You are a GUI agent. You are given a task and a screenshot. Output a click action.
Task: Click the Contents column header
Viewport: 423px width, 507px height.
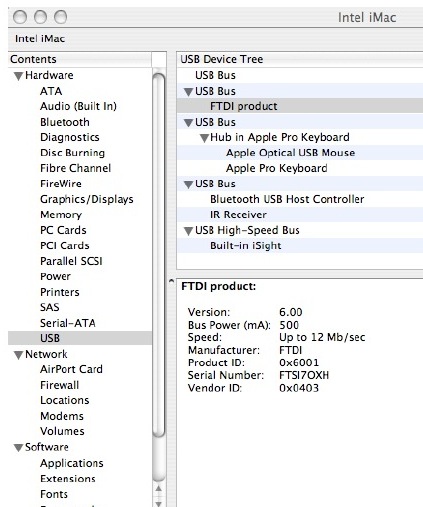(x=80, y=59)
